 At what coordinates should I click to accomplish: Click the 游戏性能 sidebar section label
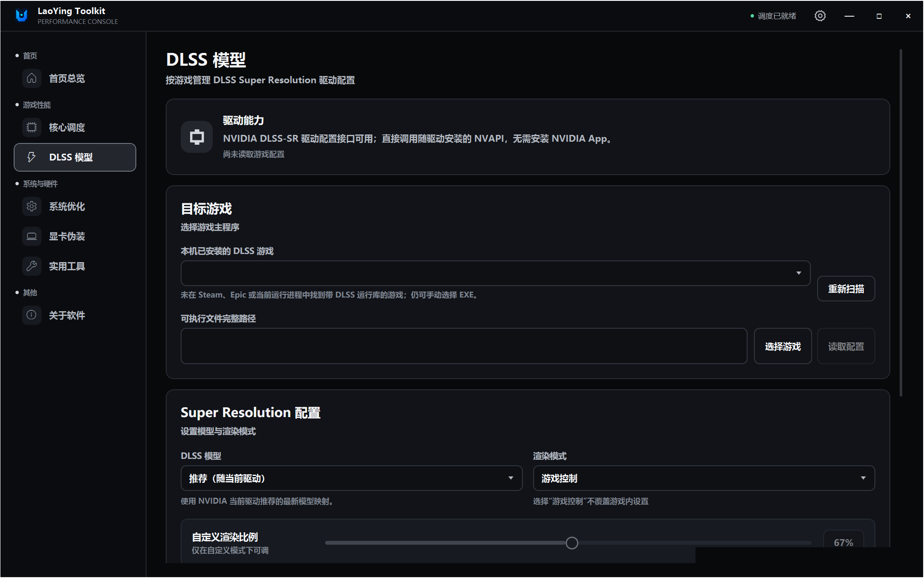pyautogui.click(x=37, y=105)
